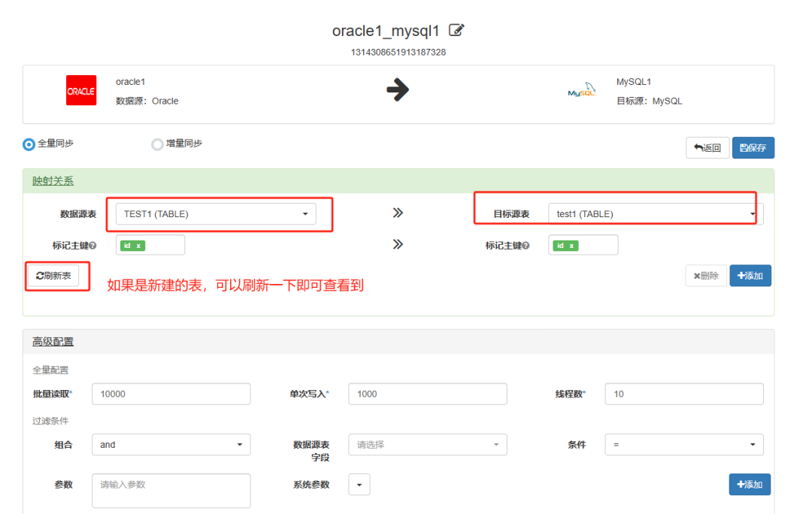Click the Oracle red logo
Viewport: 812px width, 514px height.
click(81, 91)
